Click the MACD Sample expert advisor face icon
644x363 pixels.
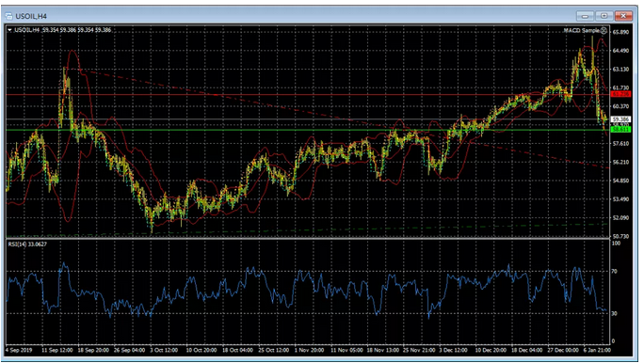point(604,30)
